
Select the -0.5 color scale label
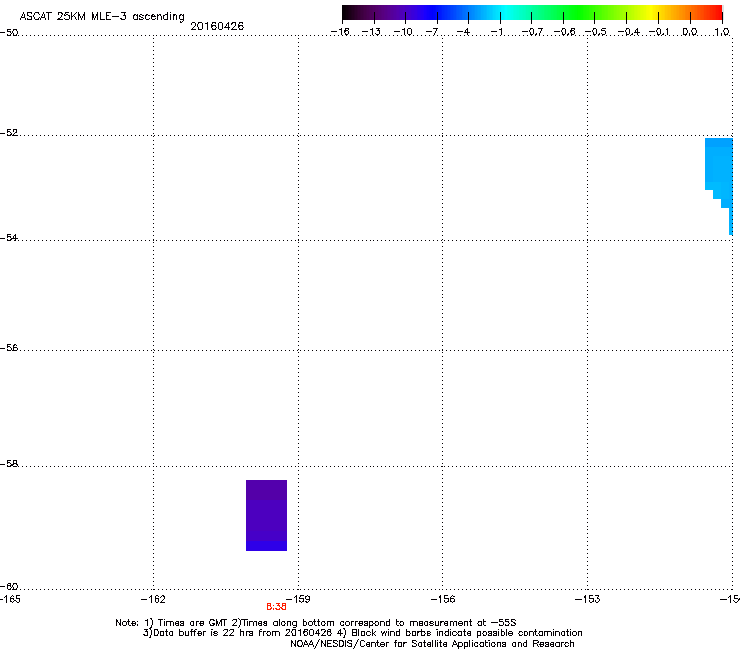tap(595, 32)
